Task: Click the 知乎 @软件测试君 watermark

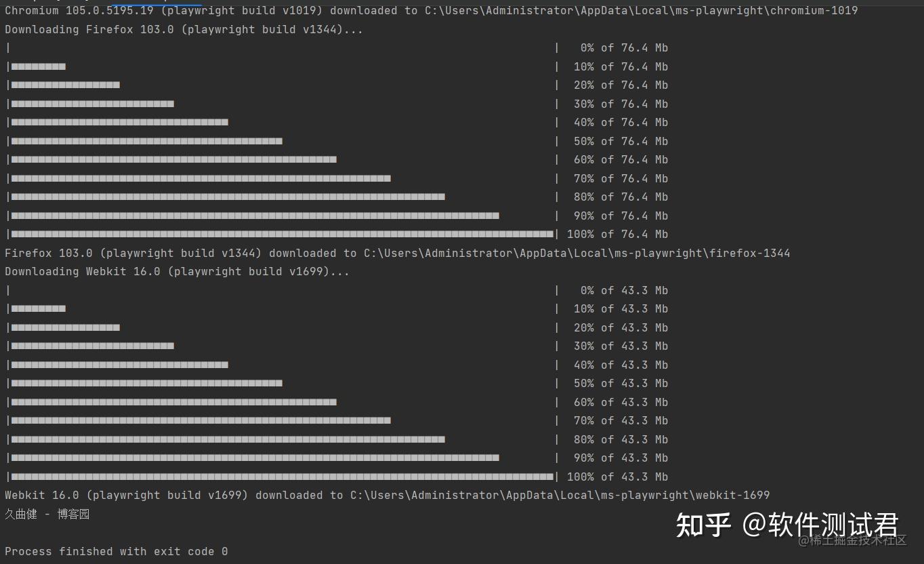Action: pos(787,525)
